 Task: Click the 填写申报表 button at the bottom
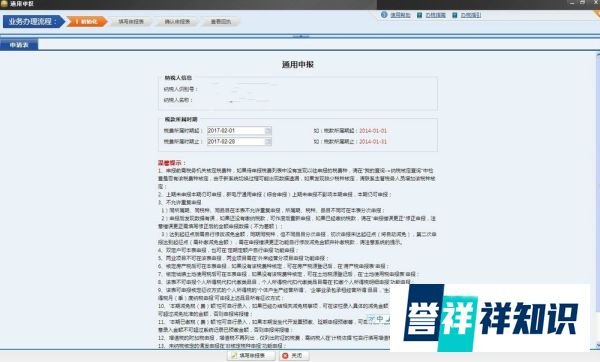251,355
